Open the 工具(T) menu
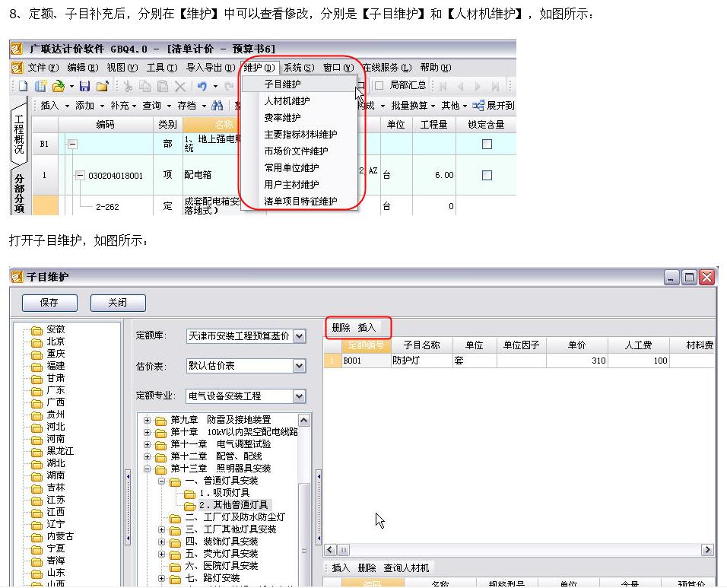The image size is (727, 588). 162,68
